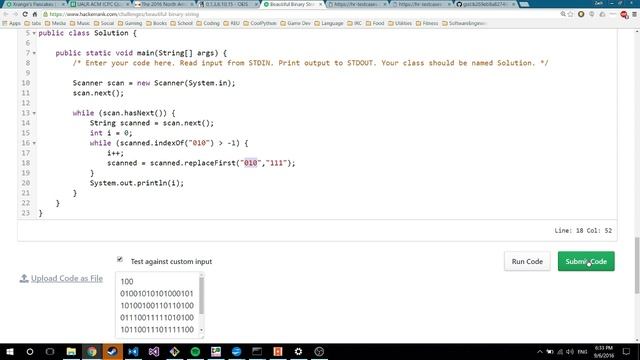Open Spotify from taskbar
Screen dimensions: 640x360
pos(195,351)
